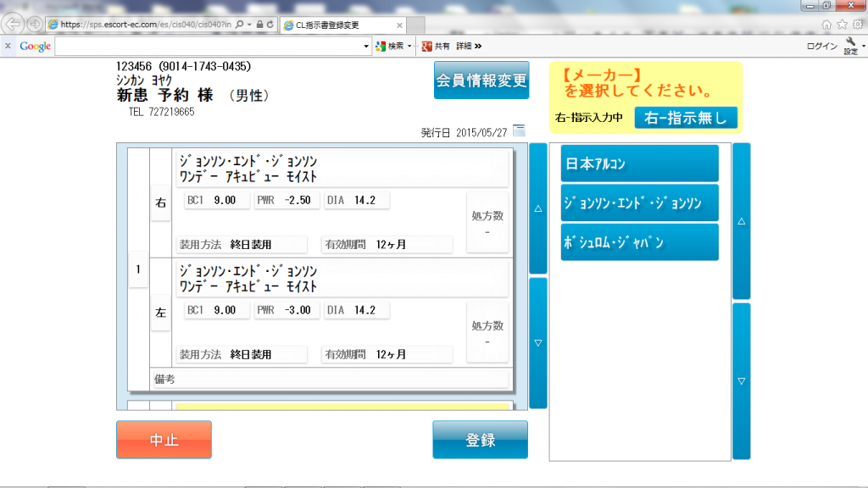This screenshot has height=488, width=868.
Task: Choose ジョンソン・エンド・ジョンソン in the maker list
Action: click(640, 203)
